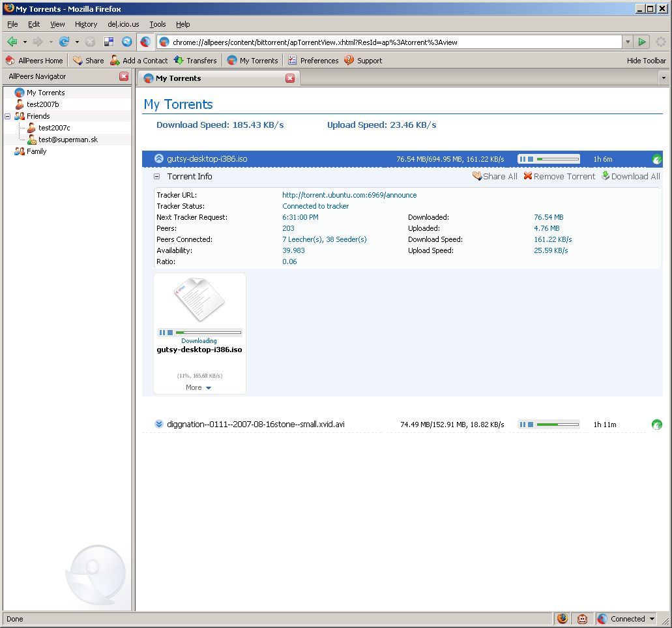Click the file thumbnail of gutsy-desktop-i386.iso
Screen dimensions: 672x628
tap(199, 299)
